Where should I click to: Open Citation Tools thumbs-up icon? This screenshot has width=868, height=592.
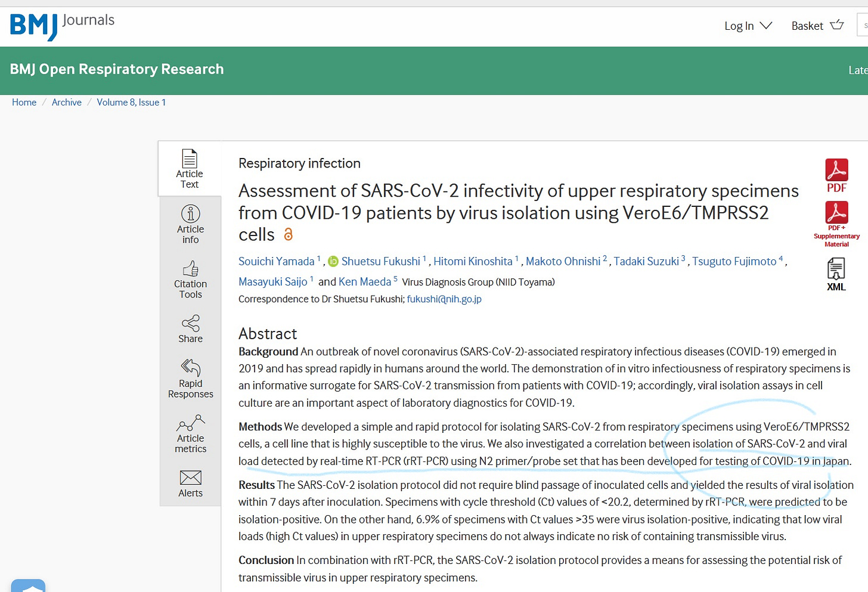tap(191, 268)
